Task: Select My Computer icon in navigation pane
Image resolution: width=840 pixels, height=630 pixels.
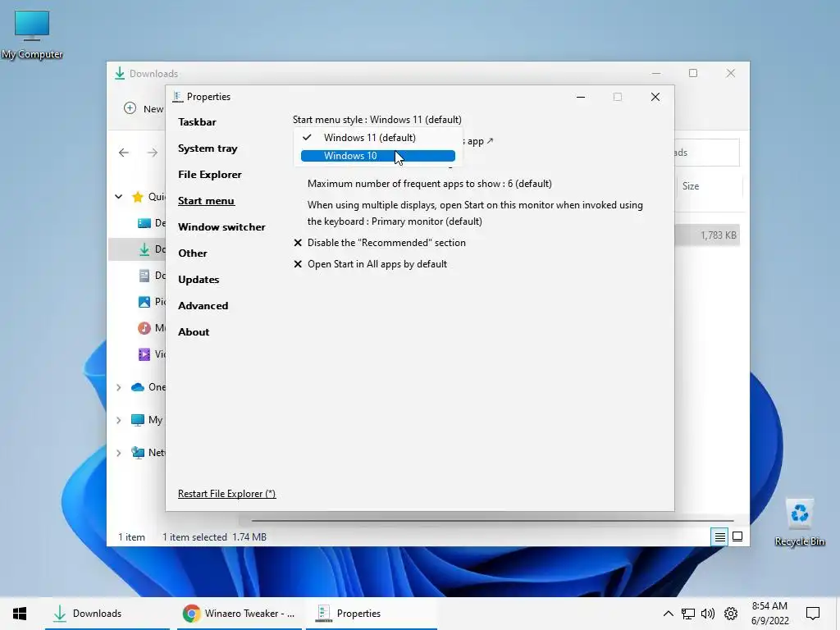Action: coord(138,420)
